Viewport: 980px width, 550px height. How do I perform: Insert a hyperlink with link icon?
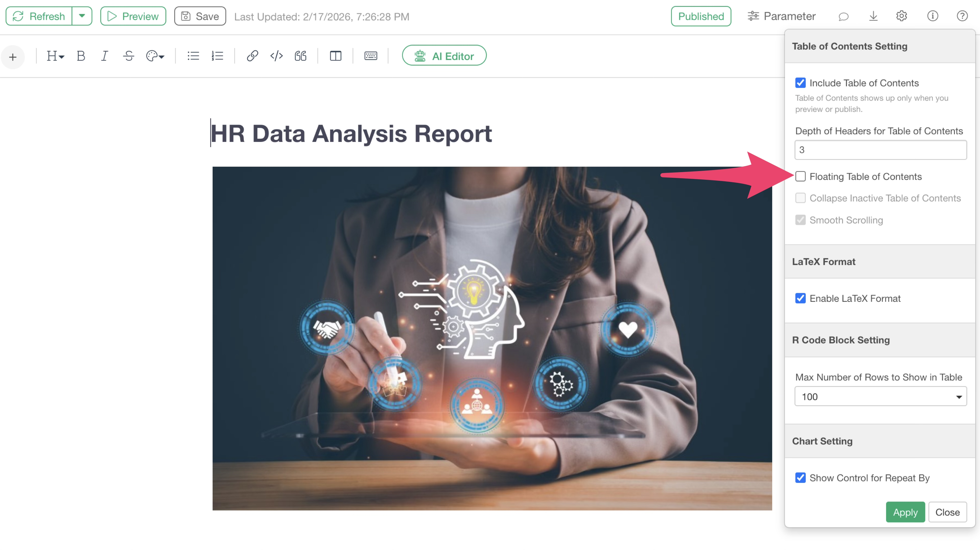click(252, 56)
